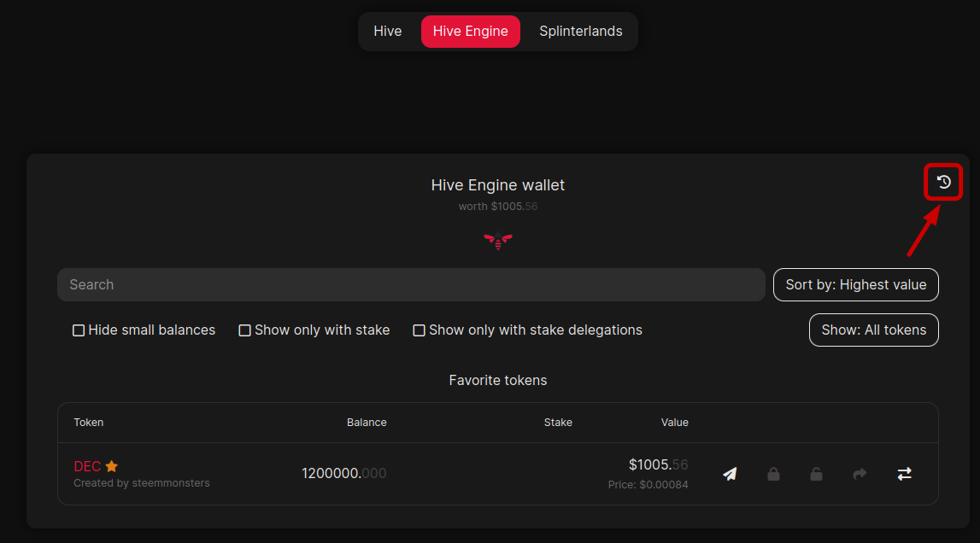Click the $1005.56 DEC value

coord(658,465)
